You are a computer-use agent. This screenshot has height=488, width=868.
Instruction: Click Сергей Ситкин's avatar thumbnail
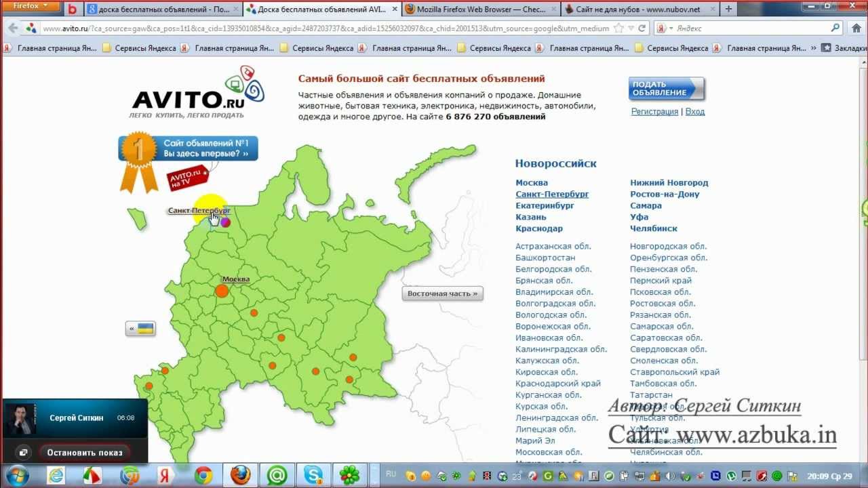point(20,418)
